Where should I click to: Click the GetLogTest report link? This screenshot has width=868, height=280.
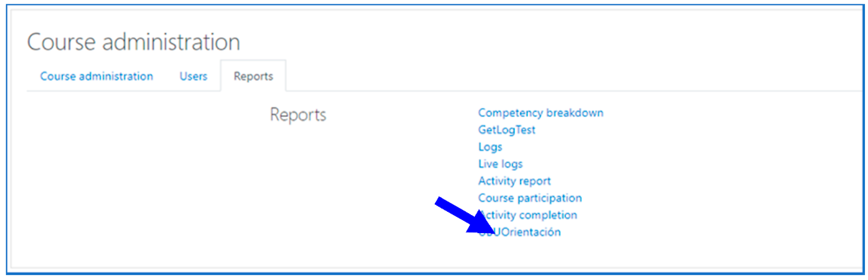coord(506,130)
